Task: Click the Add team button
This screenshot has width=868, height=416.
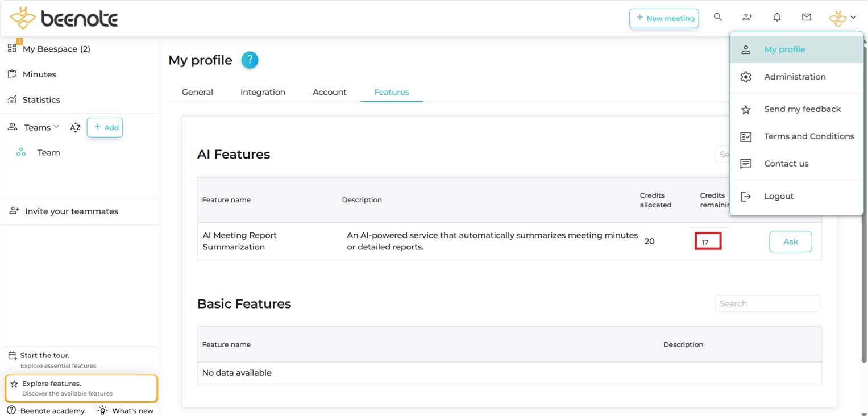Action: pos(105,128)
